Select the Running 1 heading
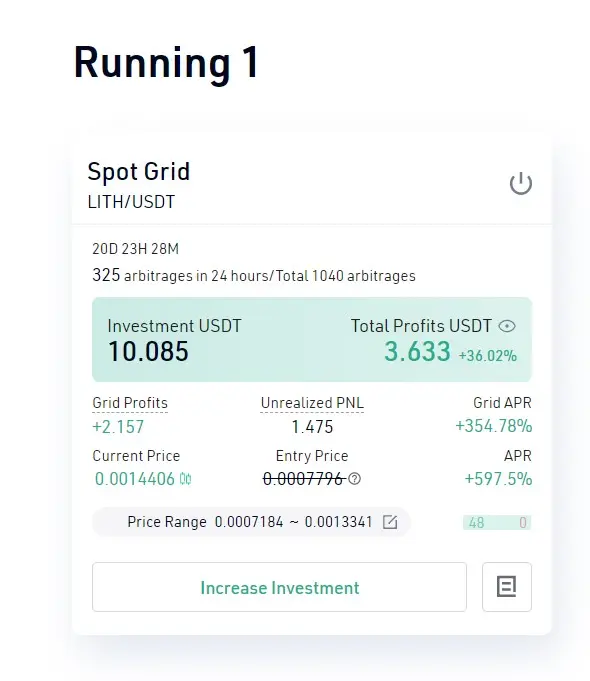The height and width of the screenshot is (681, 590). [x=166, y=63]
